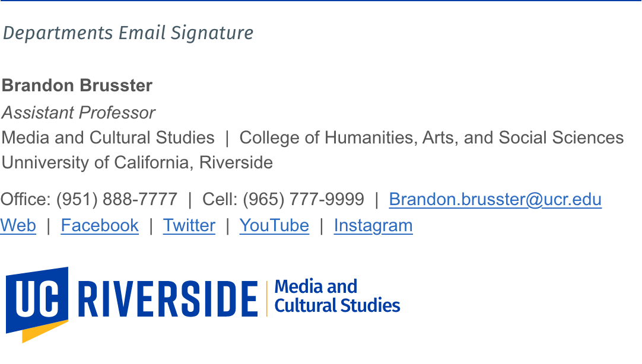Screen dimensions: 642x364
Task: Open the Web link
Action: (x=18, y=225)
